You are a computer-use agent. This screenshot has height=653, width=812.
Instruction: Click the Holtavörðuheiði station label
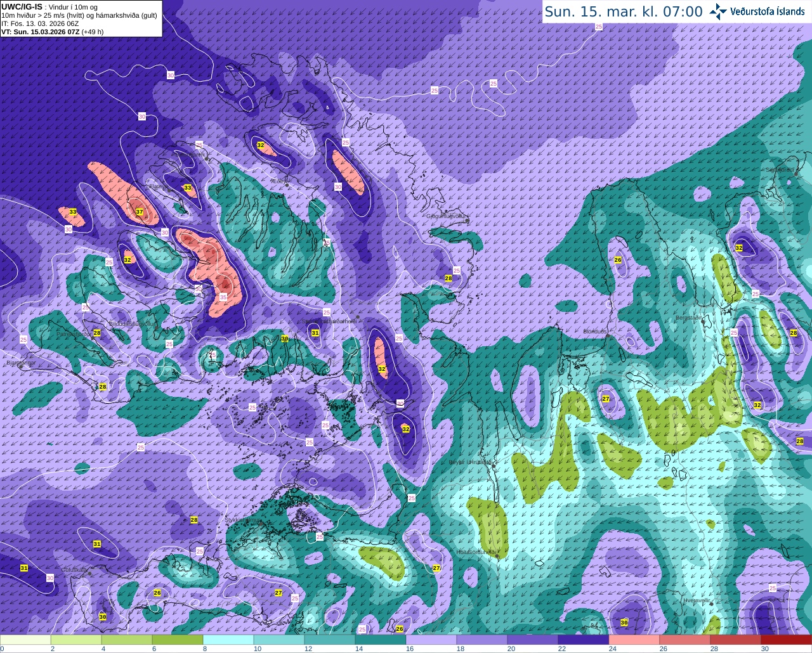pos(476,552)
